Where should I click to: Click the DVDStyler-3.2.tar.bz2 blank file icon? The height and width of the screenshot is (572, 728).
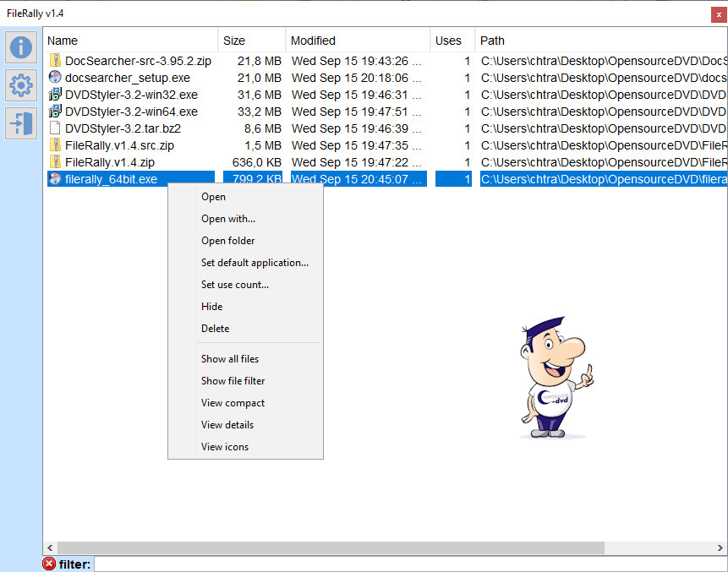[x=55, y=128]
